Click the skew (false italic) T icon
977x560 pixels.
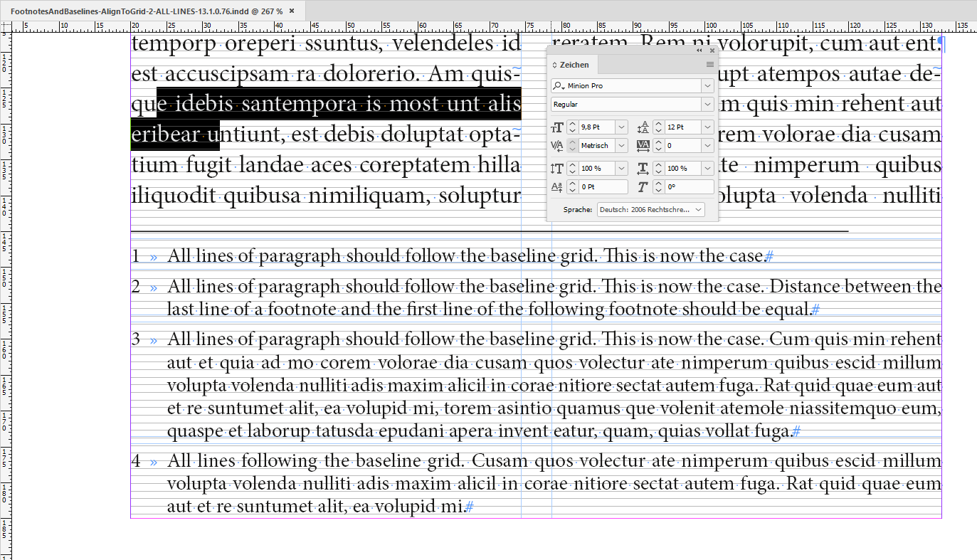[643, 185]
